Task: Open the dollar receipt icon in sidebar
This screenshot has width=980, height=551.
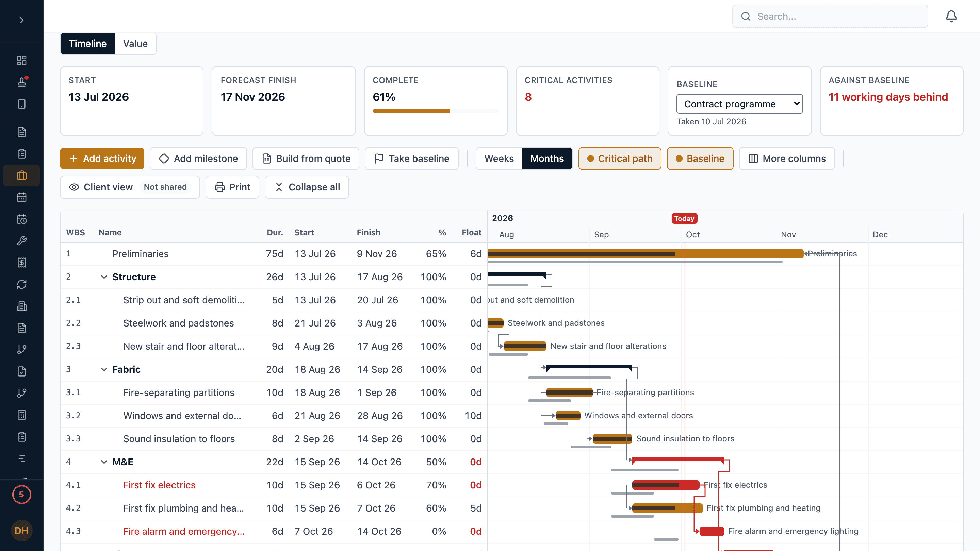Action: tap(22, 262)
